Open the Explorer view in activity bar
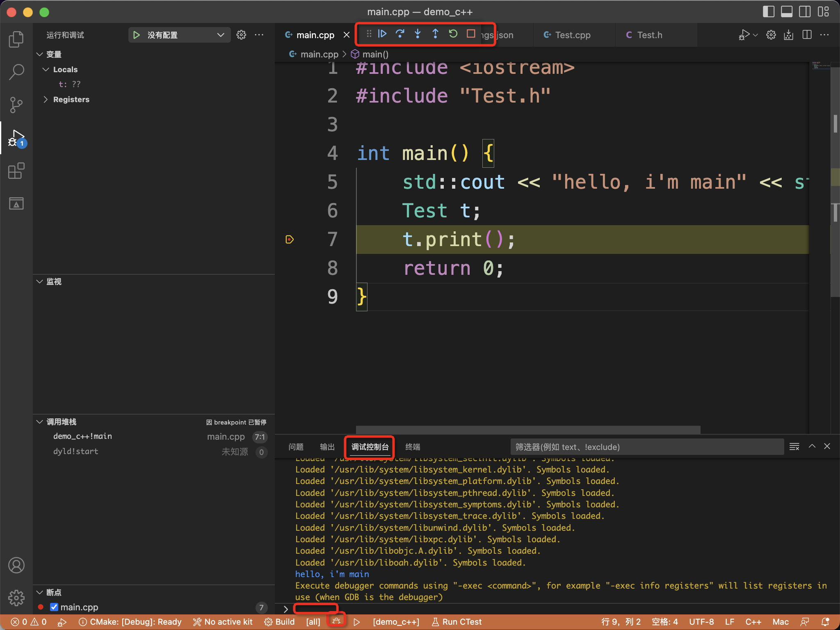This screenshot has height=630, width=840. point(16,39)
